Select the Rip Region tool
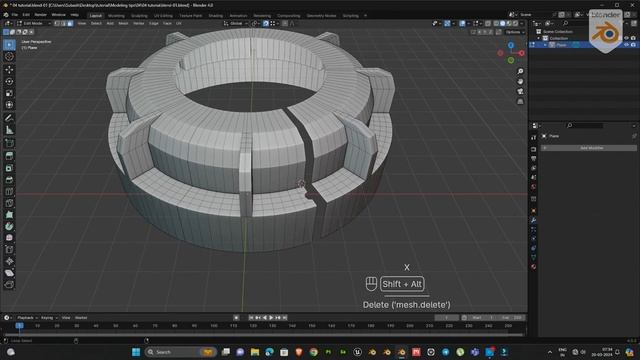The image size is (640, 360). coord(9,284)
